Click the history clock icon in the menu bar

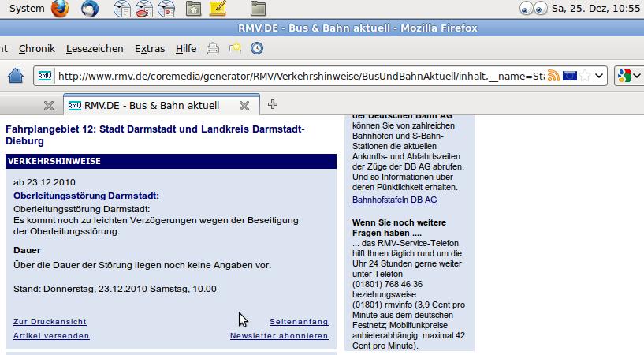pyautogui.click(x=257, y=49)
